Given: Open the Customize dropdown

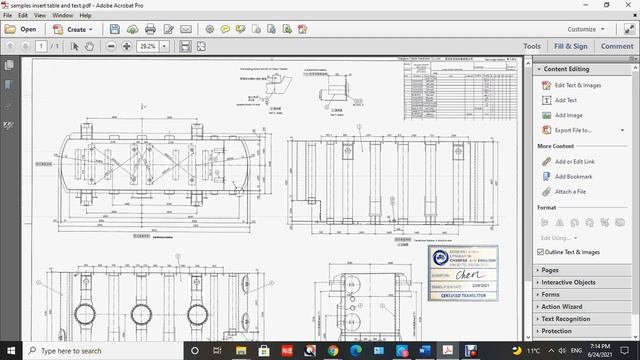Looking at the screenshot, I should [586, 29].
